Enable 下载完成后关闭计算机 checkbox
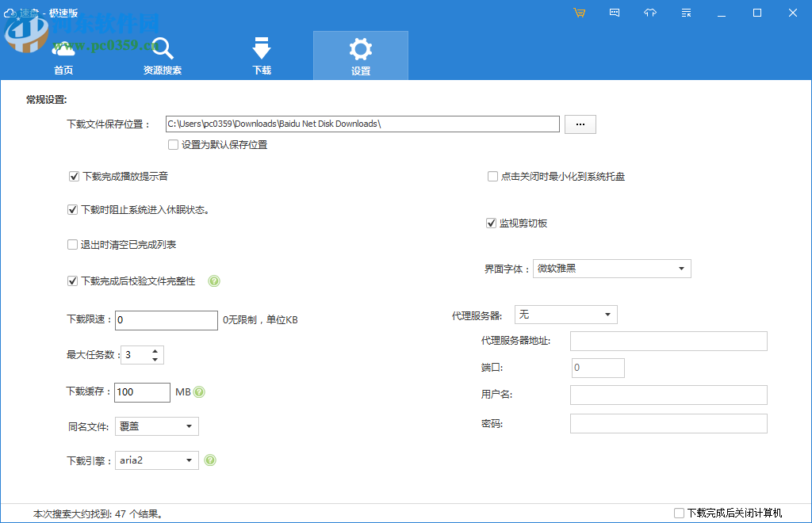The image size is (812, 523). (679, 513)
